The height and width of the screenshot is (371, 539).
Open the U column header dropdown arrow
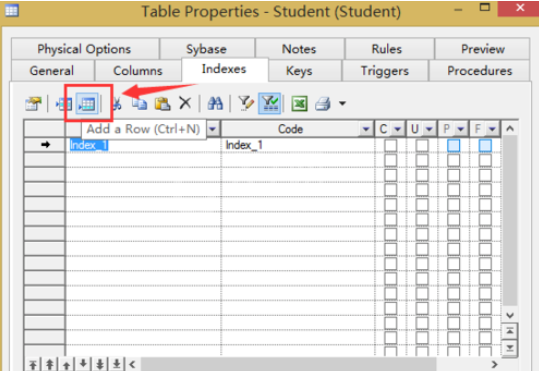[x=429, y=129]
